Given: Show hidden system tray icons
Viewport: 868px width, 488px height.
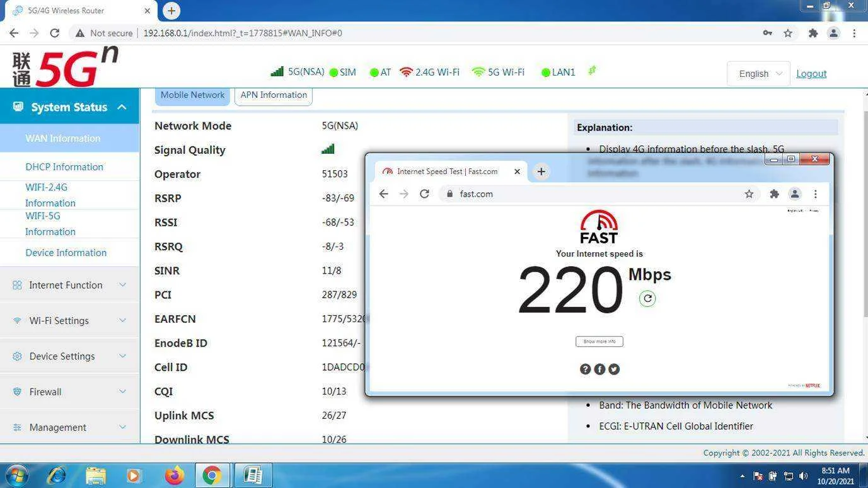Looking at the screenshot, I should [x=742, y=476].
